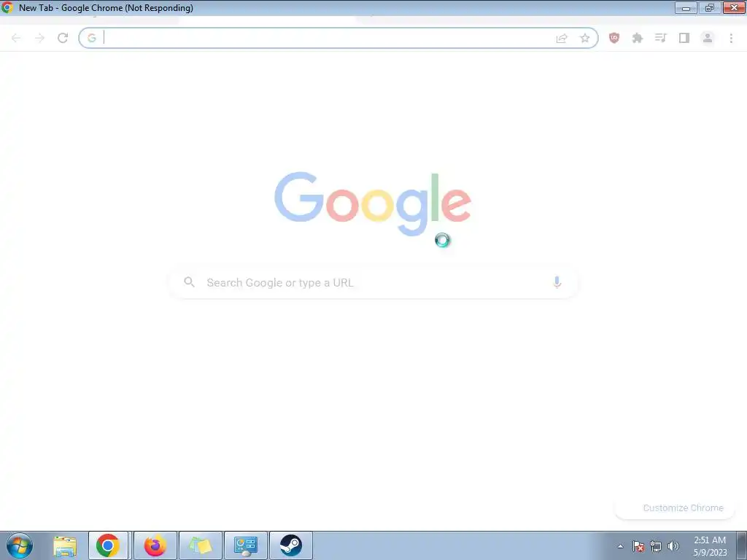
Task: Click the Show desktop button
Action: 742,545
